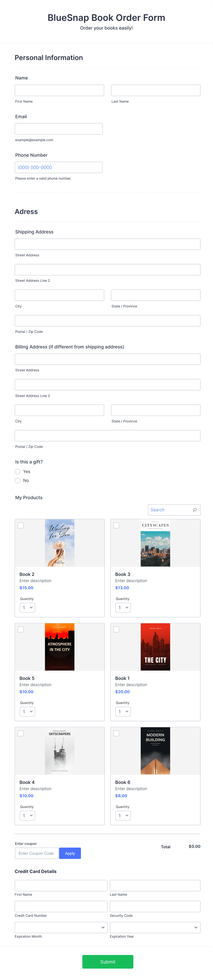The image size is (213, 980).
Task: Check the Book 6 product checkbox
Action: (116, 733)
